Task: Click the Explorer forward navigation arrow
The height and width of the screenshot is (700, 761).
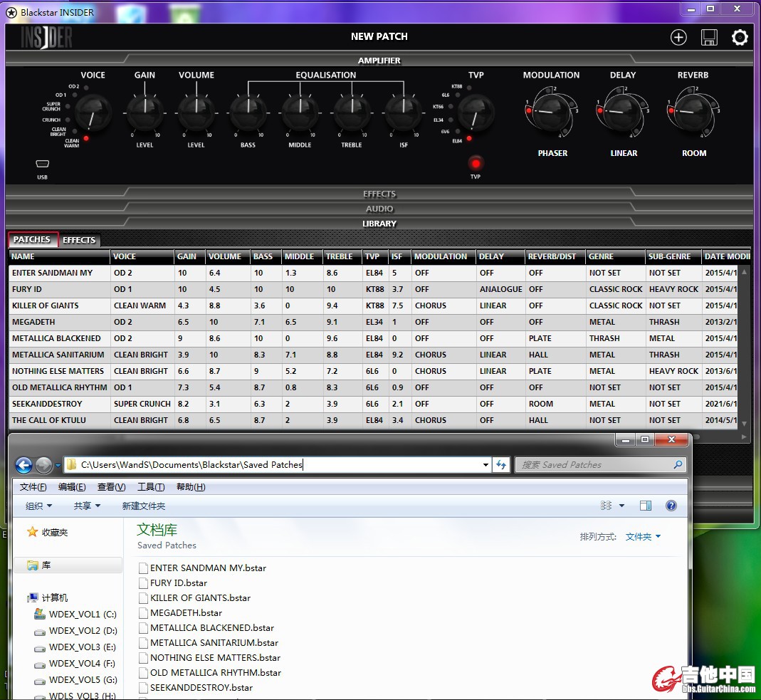Action: point(43,465)
